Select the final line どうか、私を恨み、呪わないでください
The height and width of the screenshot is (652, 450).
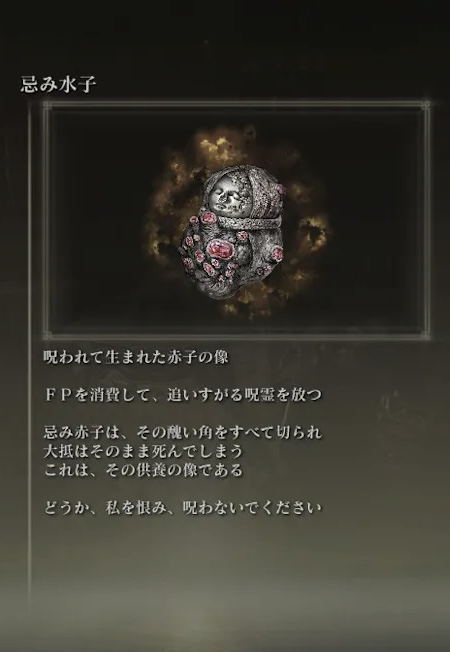tap(183, 508)
